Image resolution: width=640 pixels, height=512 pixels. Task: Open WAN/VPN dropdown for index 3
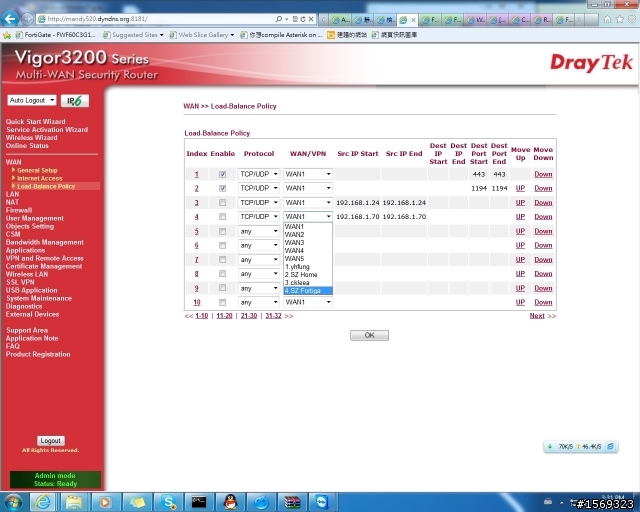(308, 203)
